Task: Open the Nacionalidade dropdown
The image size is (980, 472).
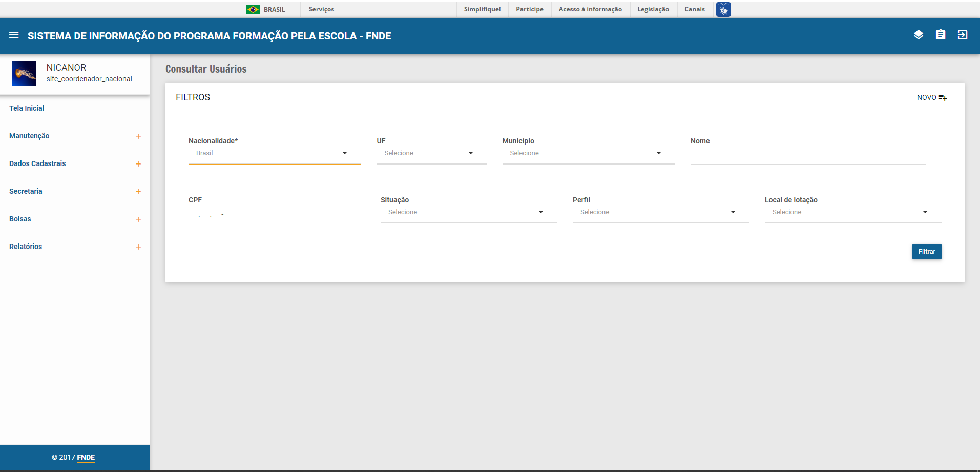Action: click(x=274, y=153)
